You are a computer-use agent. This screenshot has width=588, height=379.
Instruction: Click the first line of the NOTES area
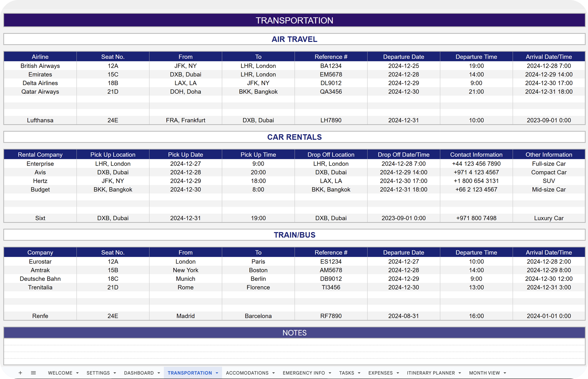(294, 342)
